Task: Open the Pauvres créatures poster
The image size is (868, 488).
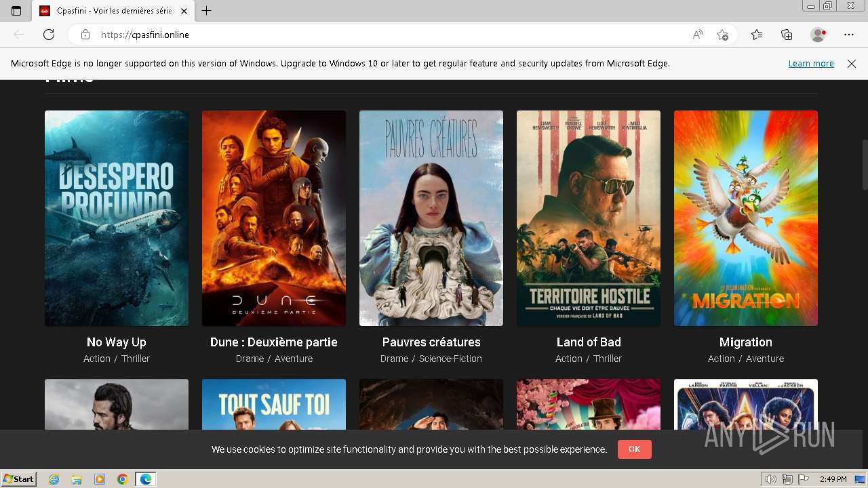Action: tap(431, 218)
